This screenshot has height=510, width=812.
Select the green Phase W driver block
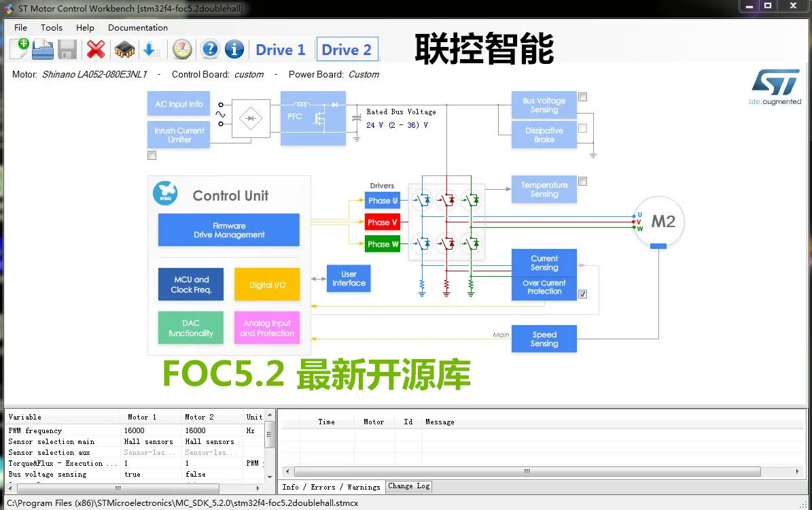[383, 244]
